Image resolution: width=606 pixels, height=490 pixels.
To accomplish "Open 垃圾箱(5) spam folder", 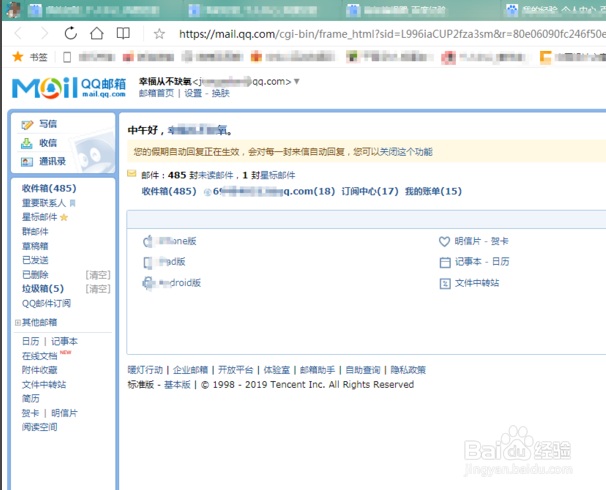I will tap(43, 289).
